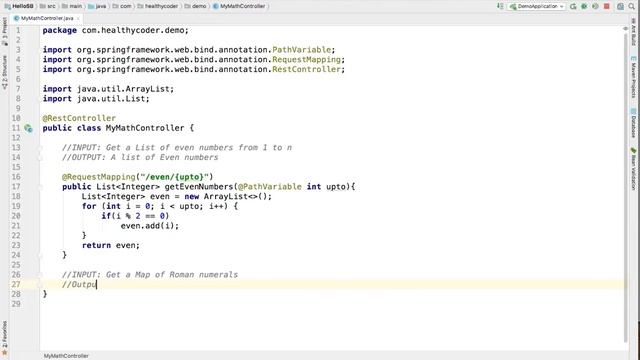Stop the running application with red square
This screenshot has height=360, width=640.
[607, 6]
